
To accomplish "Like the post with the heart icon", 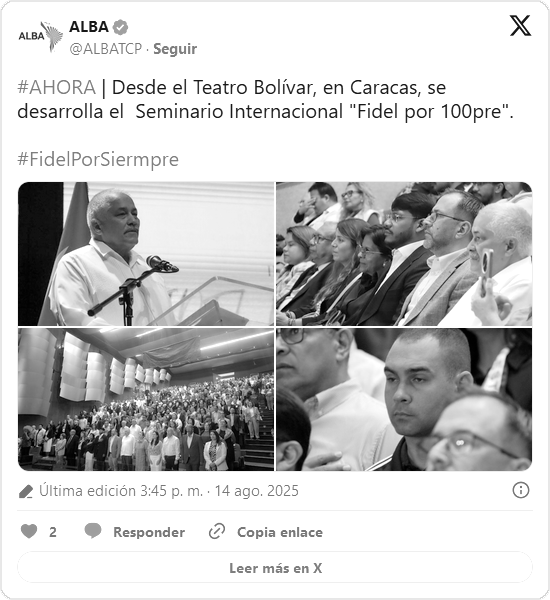I will pyautogui.click(x=29, y=532).
